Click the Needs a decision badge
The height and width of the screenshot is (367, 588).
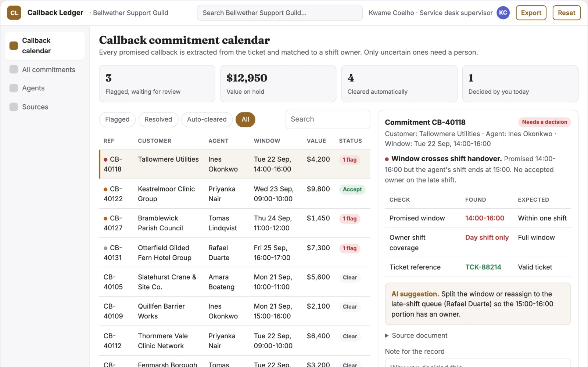[x=545, y=122]
